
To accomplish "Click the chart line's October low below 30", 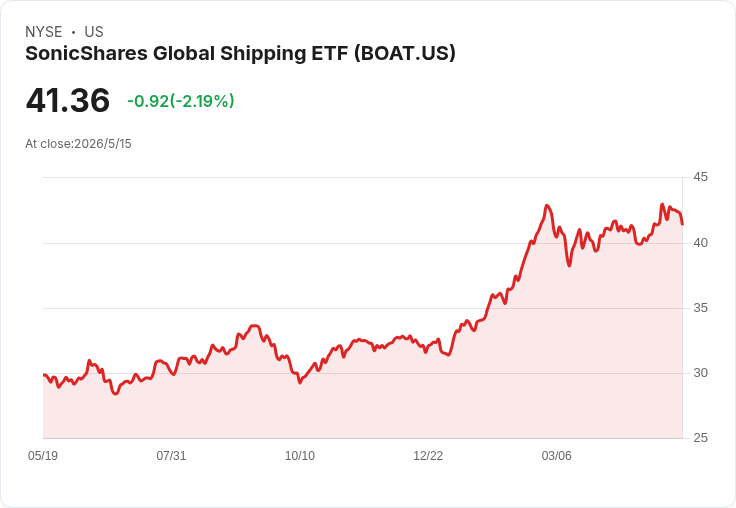I will pos(300,383).
